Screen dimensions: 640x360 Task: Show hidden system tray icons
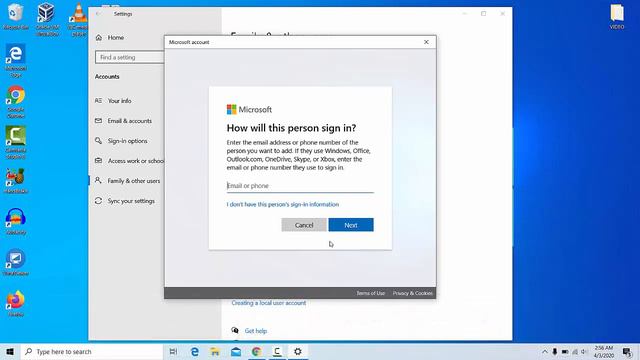(x=544, y=351)
